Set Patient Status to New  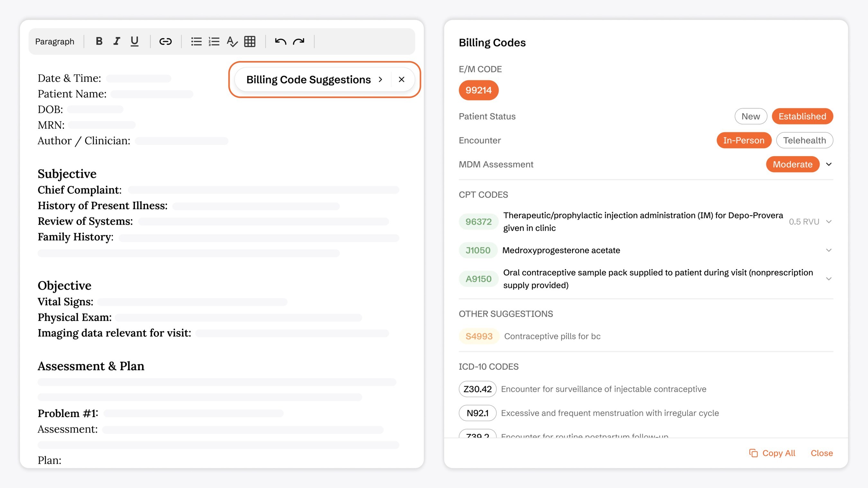tap(750, 116)
